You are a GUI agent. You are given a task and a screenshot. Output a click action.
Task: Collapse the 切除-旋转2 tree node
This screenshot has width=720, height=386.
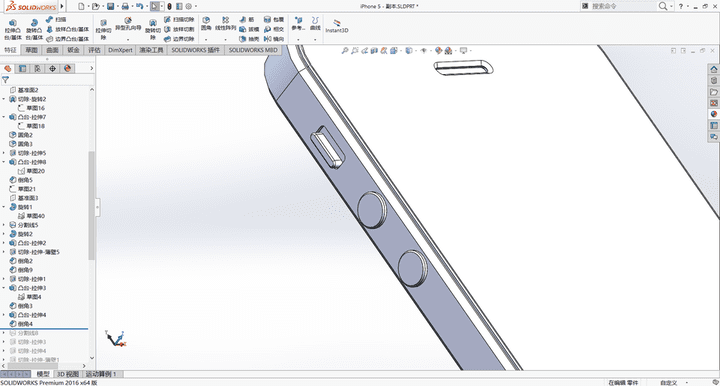[4, 99]
